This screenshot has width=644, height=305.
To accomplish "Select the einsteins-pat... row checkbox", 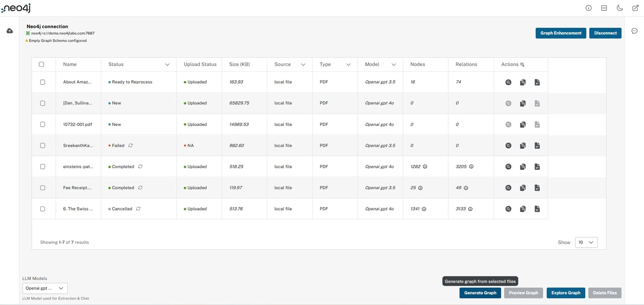I will point(43,166).
